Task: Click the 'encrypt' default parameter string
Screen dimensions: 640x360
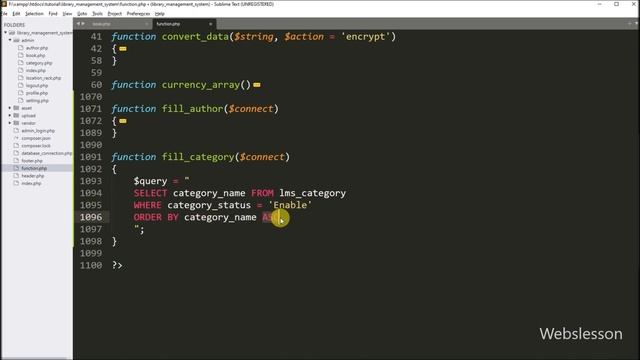Action: pos(366,37)
